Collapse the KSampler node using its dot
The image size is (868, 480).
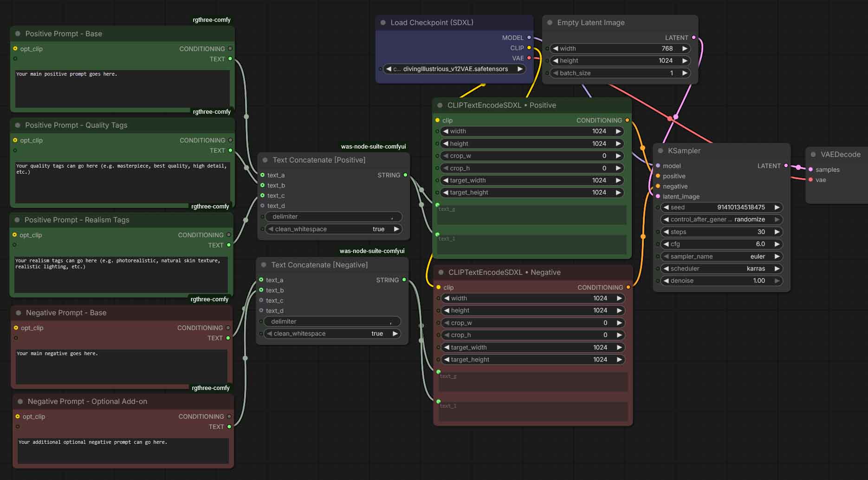(660, 150)
